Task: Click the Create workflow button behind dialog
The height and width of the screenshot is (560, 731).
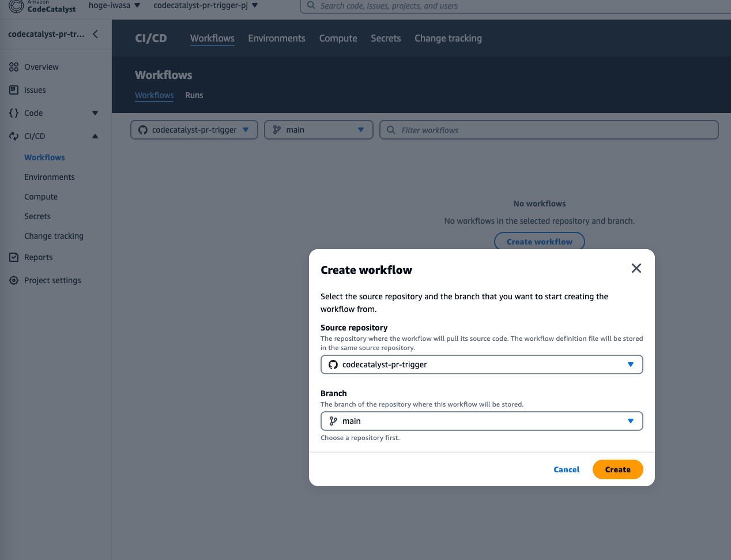Action: coord(540,242)
